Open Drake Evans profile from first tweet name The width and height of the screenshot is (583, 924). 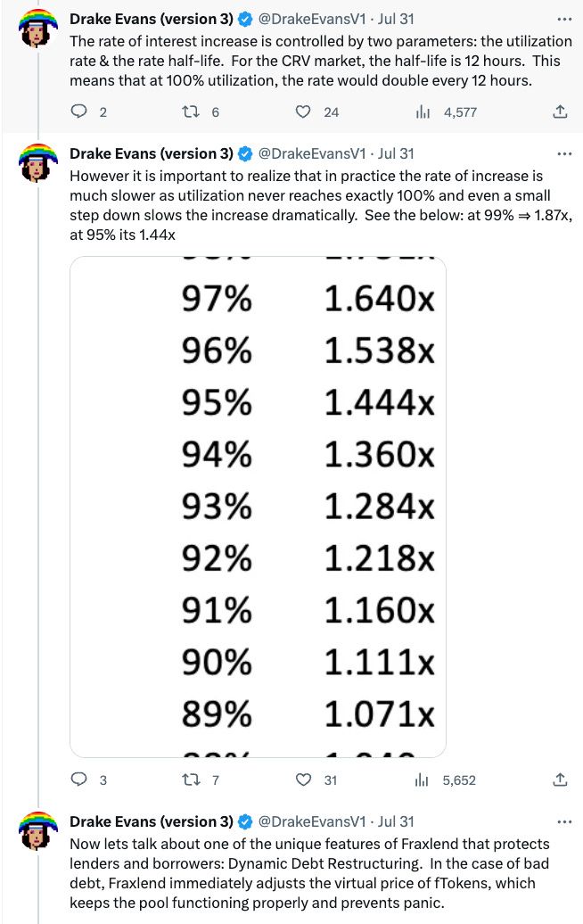click(152, 19)
